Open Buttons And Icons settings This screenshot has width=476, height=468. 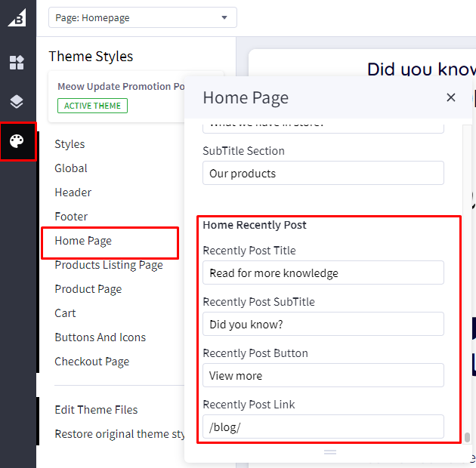tap(100, 337)
